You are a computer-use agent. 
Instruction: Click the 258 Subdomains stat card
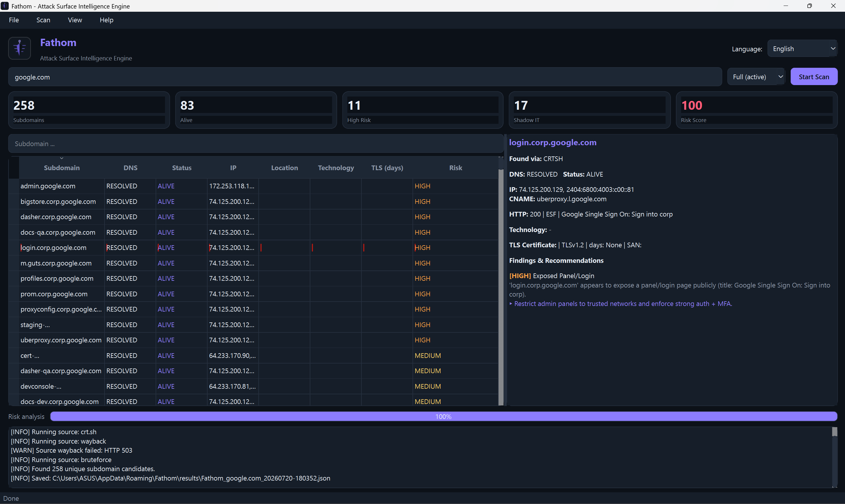[89, 110]
